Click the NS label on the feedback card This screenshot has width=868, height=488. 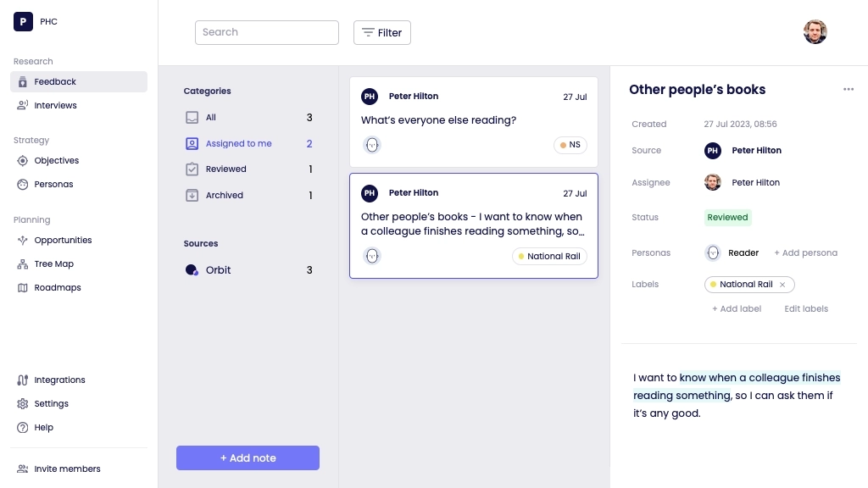[570, 145]
